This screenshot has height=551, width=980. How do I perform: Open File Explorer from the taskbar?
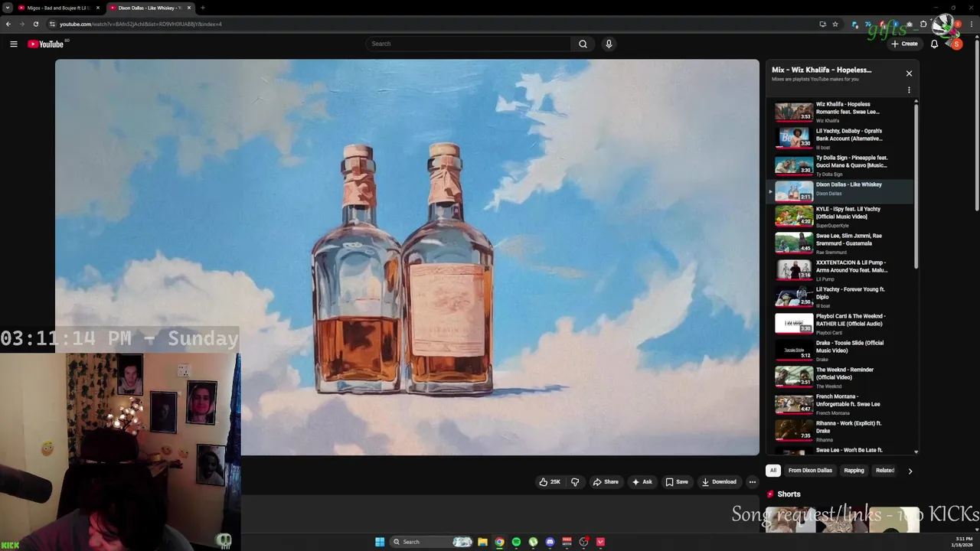point(482,542)
